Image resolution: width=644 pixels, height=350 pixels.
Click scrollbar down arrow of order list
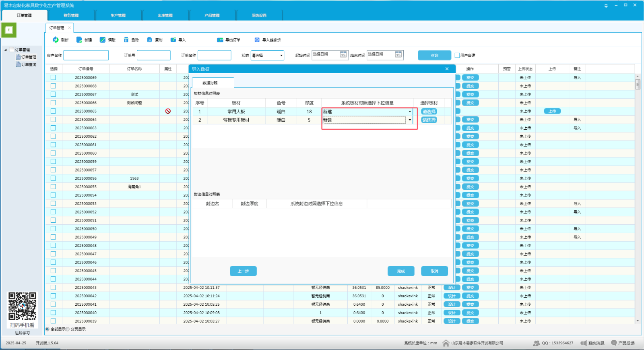(x=638, y=321)
